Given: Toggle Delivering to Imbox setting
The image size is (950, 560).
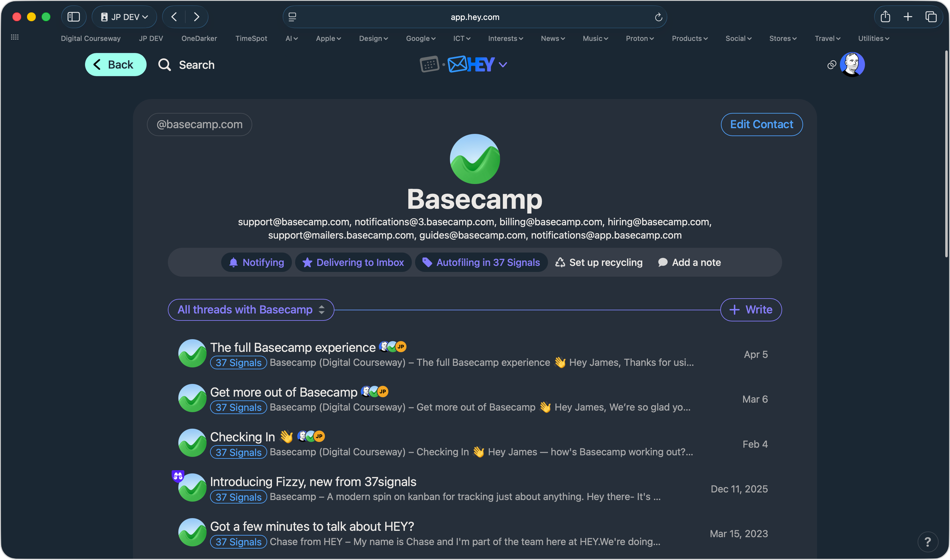Looking at the screenshot, I should (x=353, y=262).
